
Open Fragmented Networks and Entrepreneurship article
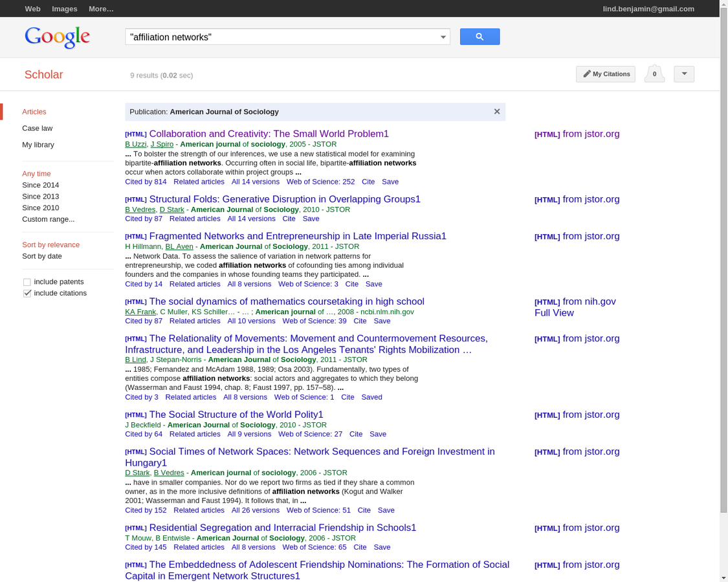[x=298, y=236]
